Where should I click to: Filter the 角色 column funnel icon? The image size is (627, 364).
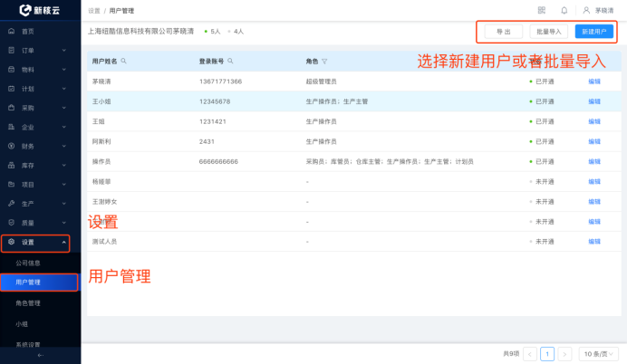[x=324, y=62]
